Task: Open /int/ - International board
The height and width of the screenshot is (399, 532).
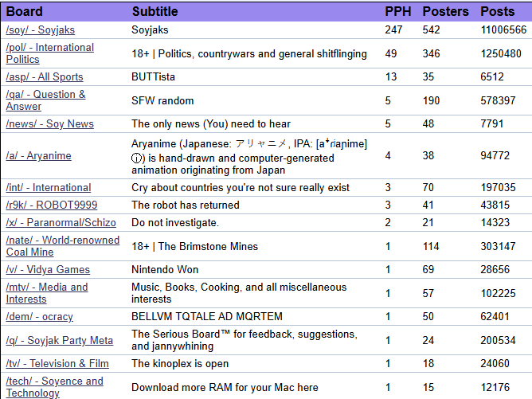Action: [49, 188]
